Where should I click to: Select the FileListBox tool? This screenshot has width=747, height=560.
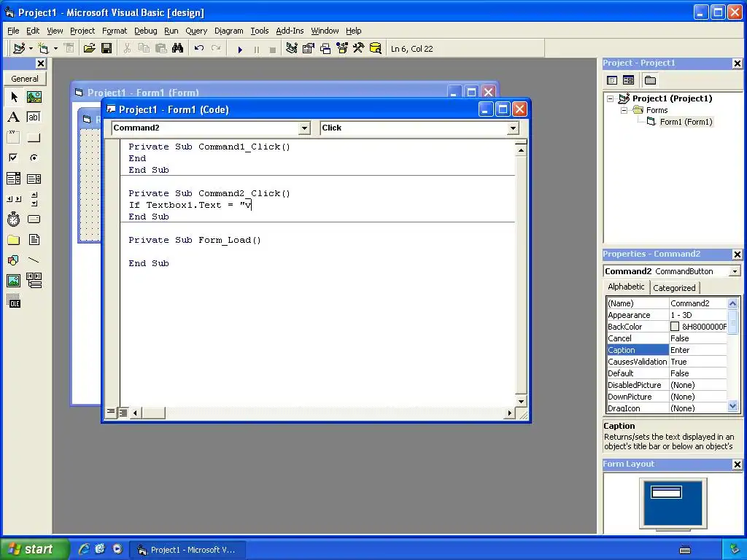(x=34, y=239)
